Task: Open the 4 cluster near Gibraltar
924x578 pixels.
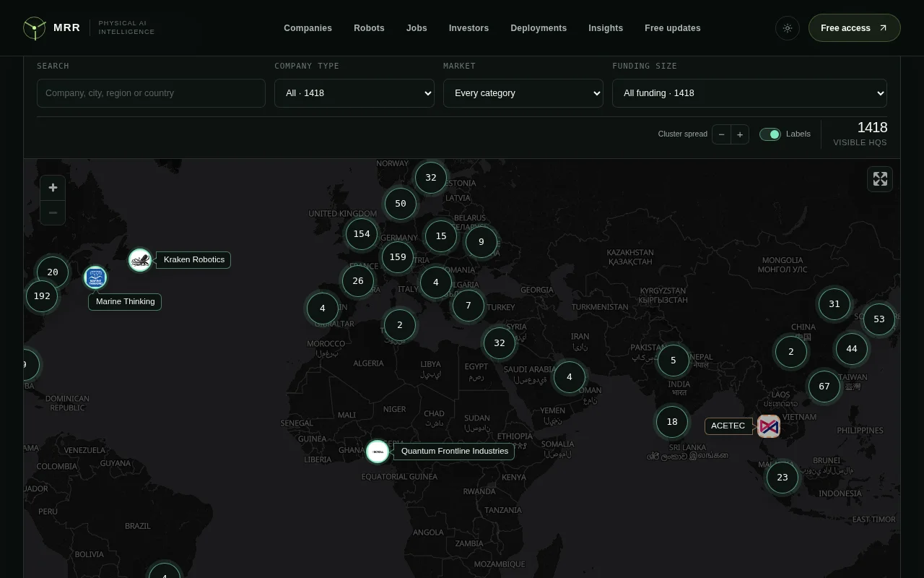Action: (323, 309)
